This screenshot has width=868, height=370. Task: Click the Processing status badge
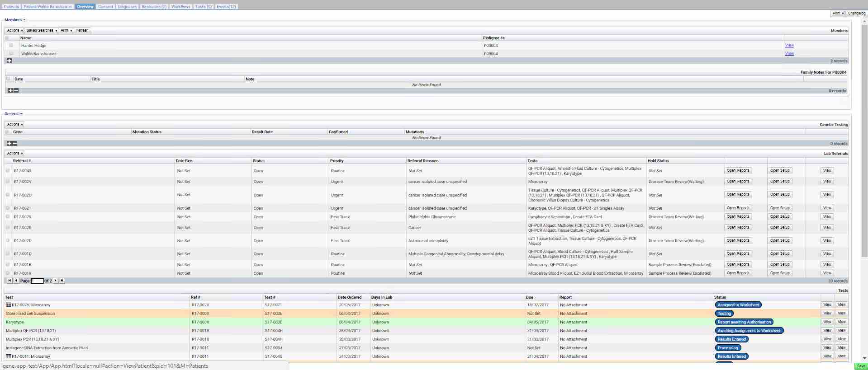click(728, 348)
